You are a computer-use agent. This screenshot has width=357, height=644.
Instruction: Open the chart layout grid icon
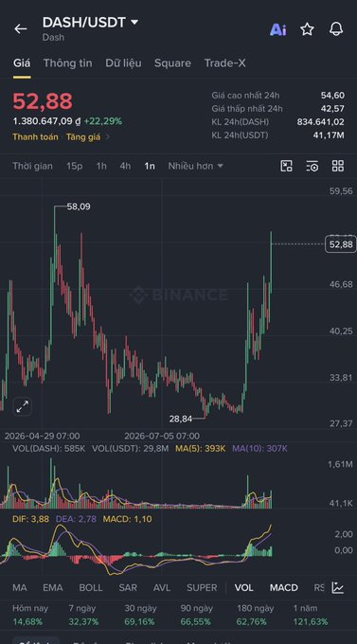tap(338, 166)
